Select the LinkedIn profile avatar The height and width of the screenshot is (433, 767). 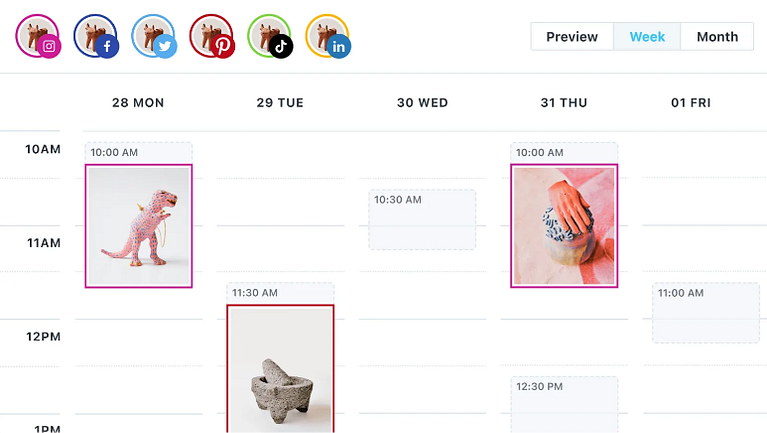coord(328,36)
